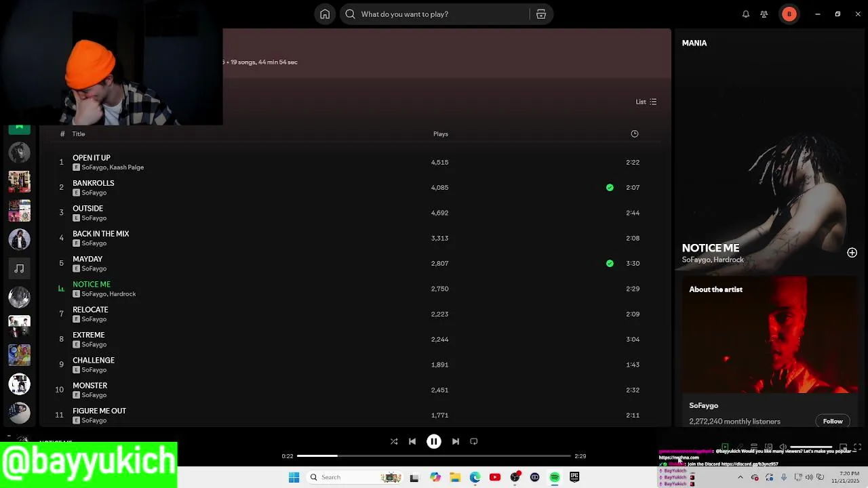Skip to next track
868x488 pixels.
pos(456,441)
